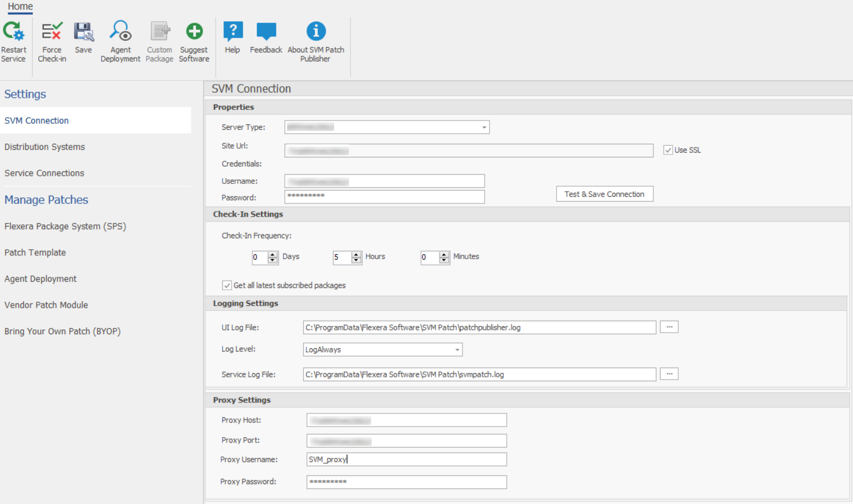Uncheck Get all latest subscribed packages
Screen dimensions: 853x504
(227, 286)
